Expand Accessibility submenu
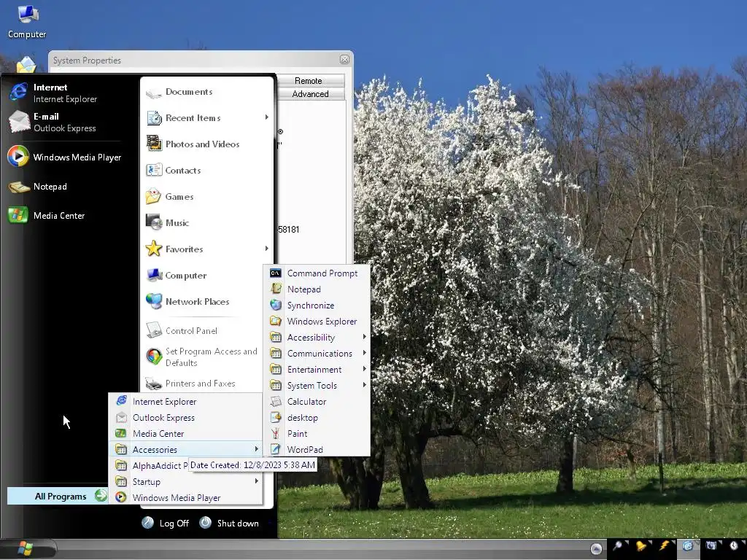The width and height of the screenshot is (747, 560). pos(317,338)
